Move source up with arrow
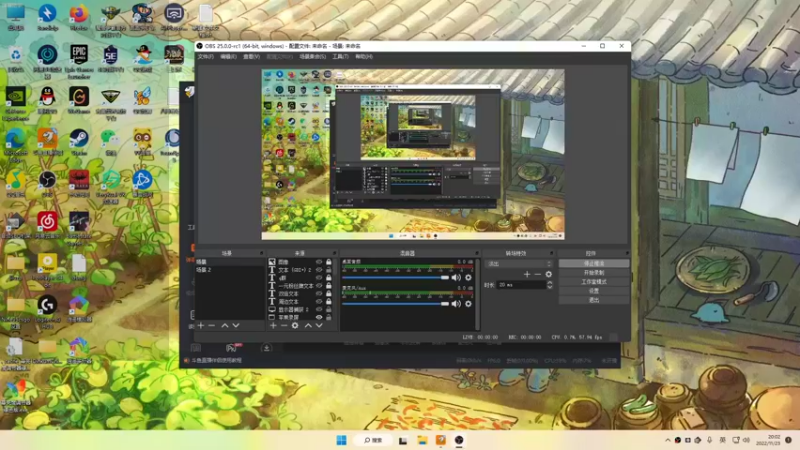This screenshot has width=800, height=450. point(308,326)
